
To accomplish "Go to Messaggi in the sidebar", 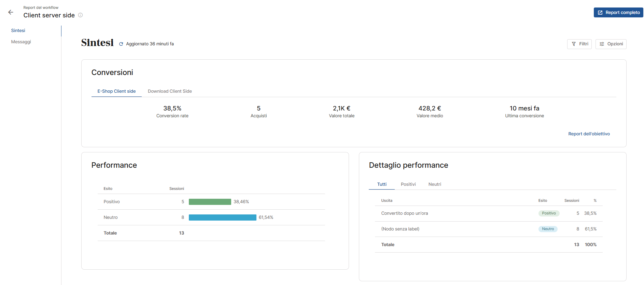I will pyautogui.click(x=21, y=42).
